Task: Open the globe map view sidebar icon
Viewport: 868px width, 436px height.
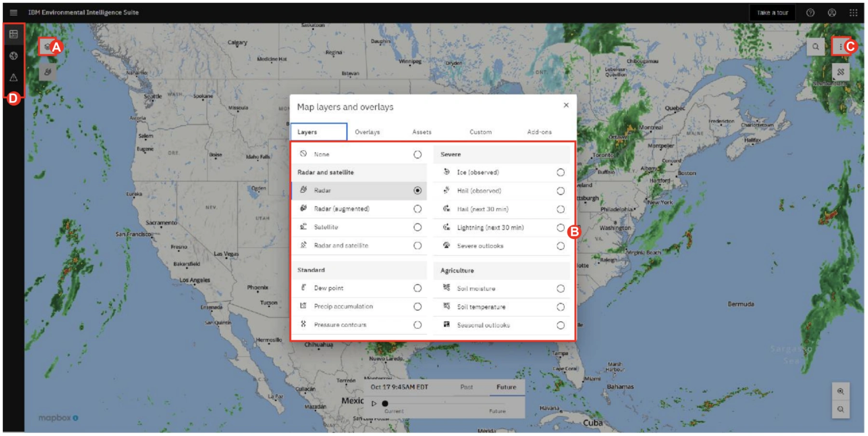Action: pos(14,56)
